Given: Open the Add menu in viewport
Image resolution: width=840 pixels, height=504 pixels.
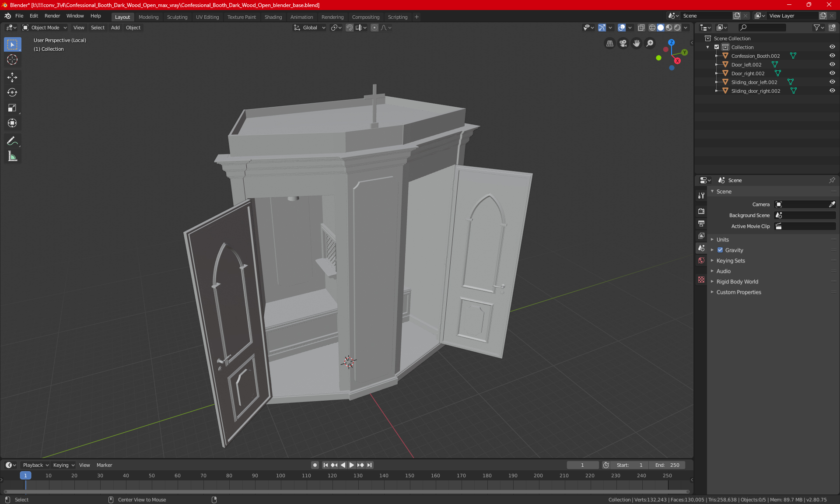Looking at the screenshot, I should [115, 28].
